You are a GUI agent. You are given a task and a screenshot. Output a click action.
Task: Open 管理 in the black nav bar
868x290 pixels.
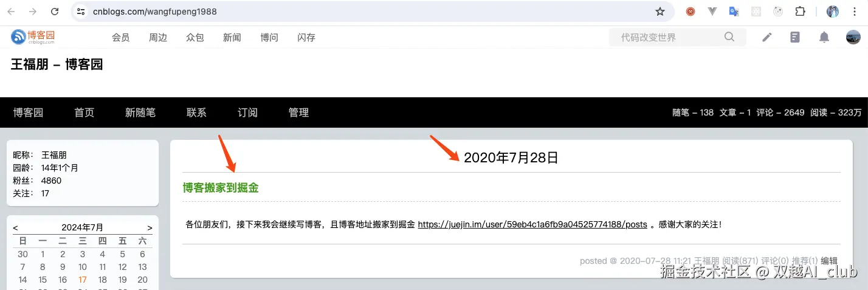coord(298,112)
